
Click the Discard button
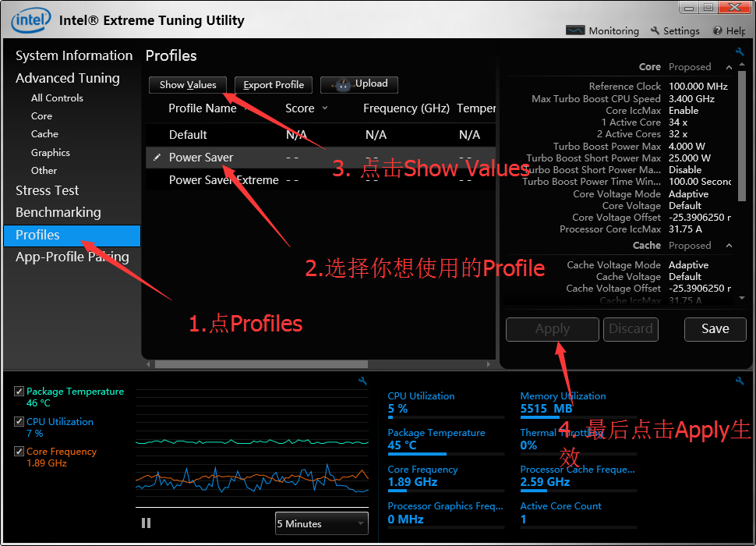pyautogui.click(x=631, y=329)
